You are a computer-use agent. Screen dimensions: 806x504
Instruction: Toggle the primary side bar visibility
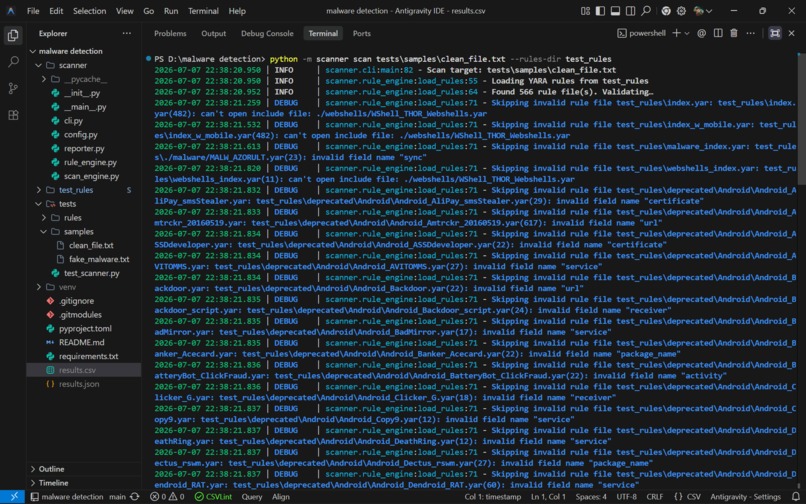600,11
